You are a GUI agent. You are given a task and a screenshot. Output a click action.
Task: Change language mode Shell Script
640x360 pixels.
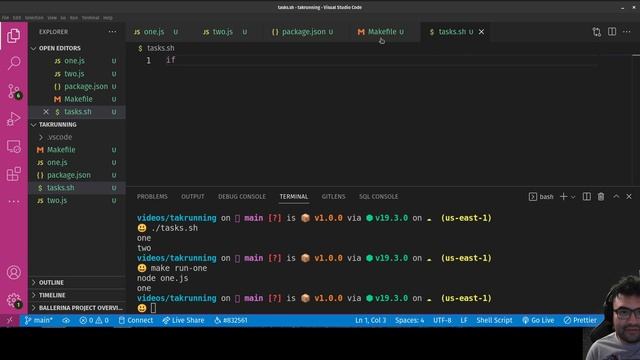494,320
